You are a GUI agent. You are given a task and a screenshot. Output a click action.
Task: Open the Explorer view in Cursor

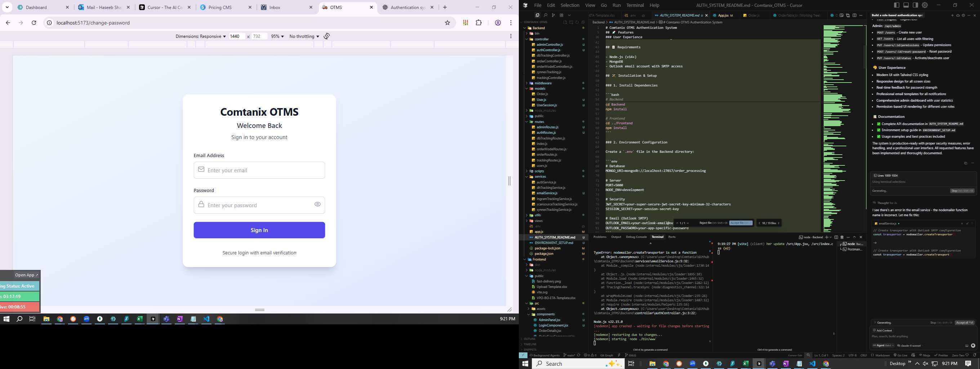tap(537, 15)
